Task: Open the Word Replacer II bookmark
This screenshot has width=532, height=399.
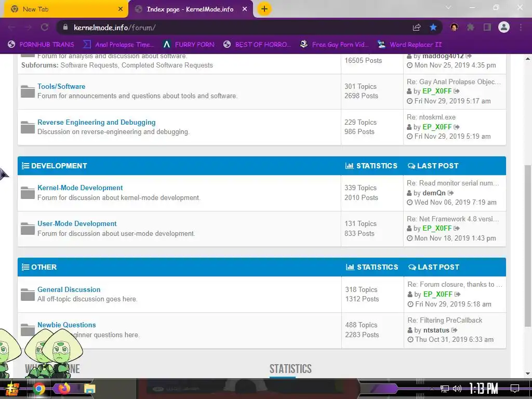Action: [409, 45]
